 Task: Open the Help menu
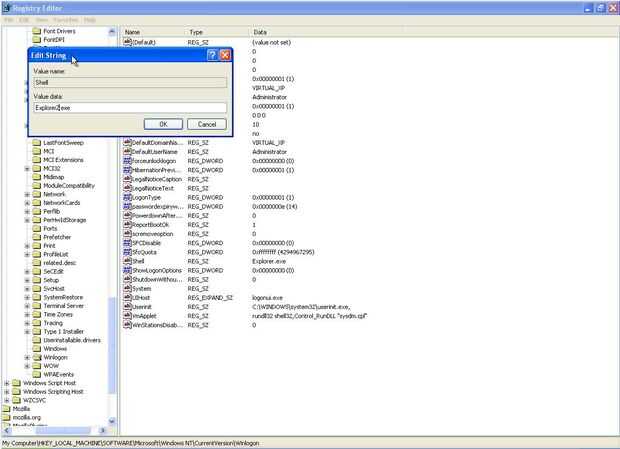(x=90, y=20)
